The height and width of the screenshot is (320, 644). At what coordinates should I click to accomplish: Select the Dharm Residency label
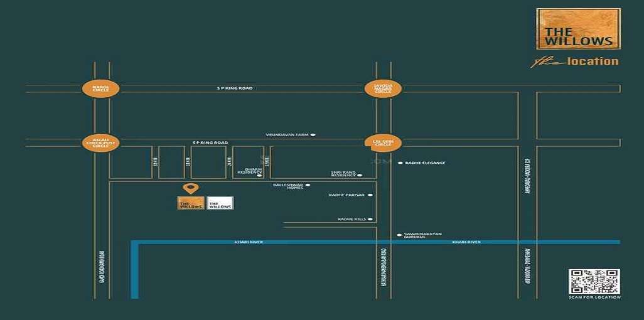tap(249, 173)
